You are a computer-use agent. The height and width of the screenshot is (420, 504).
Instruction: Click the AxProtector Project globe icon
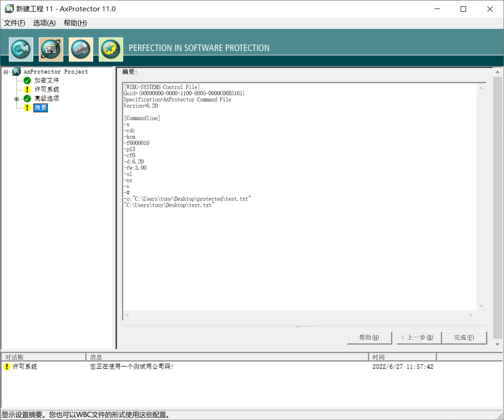[x=16, y=72]
